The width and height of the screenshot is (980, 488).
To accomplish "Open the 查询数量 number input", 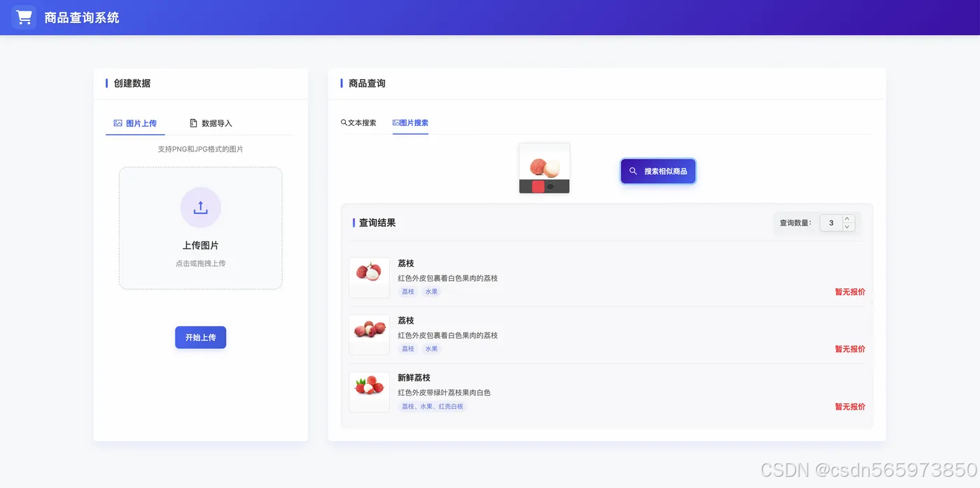I will click(830, 223).
